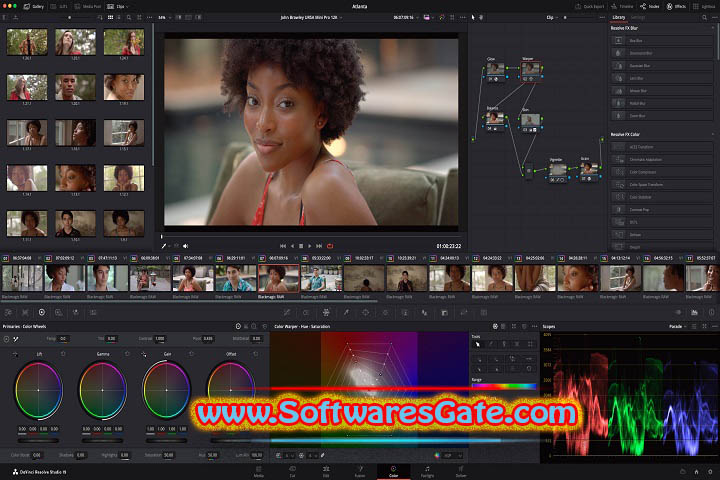Open the viewer timecode dropdown
Screen dimensions: 720x480
406,17
